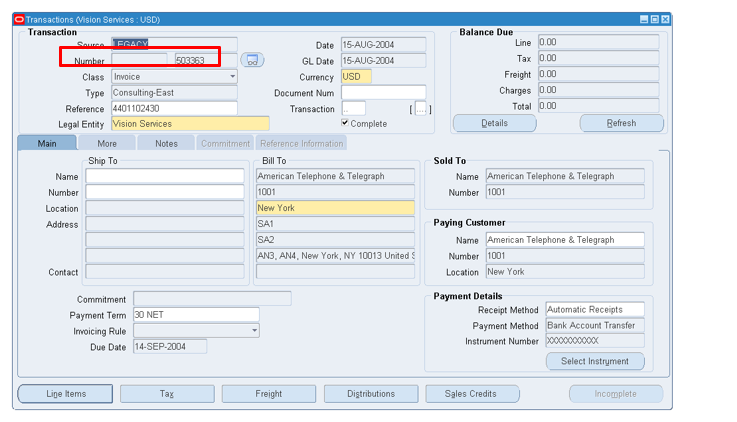
Task: Click the Sold To Number field
Action: (565, 192)
